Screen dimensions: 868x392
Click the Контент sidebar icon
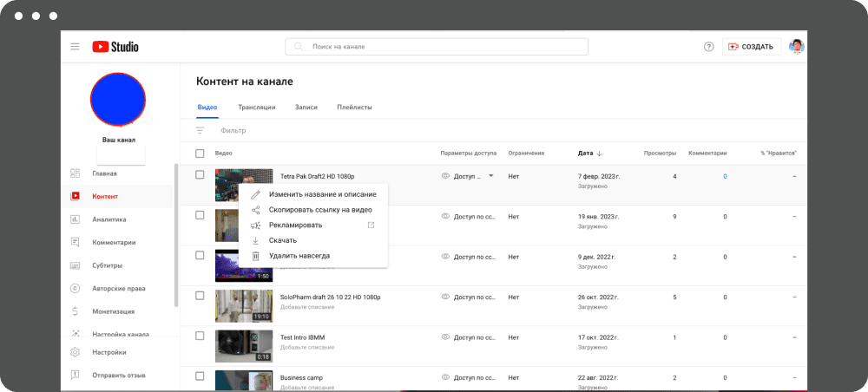(x=76, y=196)
